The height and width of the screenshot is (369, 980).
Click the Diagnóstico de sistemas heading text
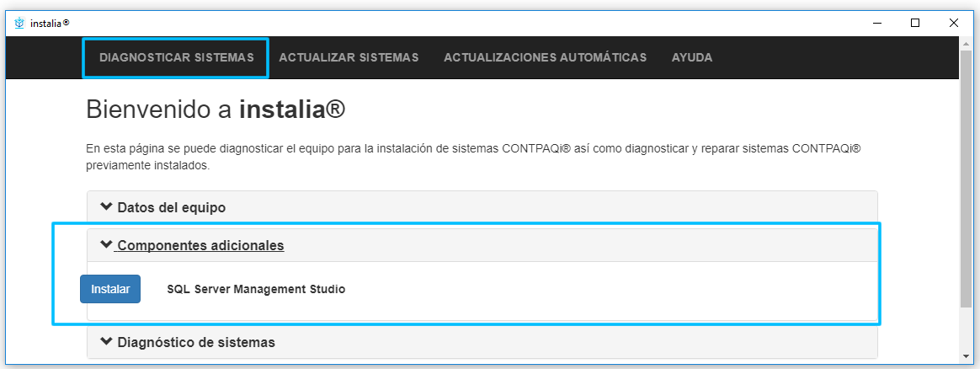(196, 343)
